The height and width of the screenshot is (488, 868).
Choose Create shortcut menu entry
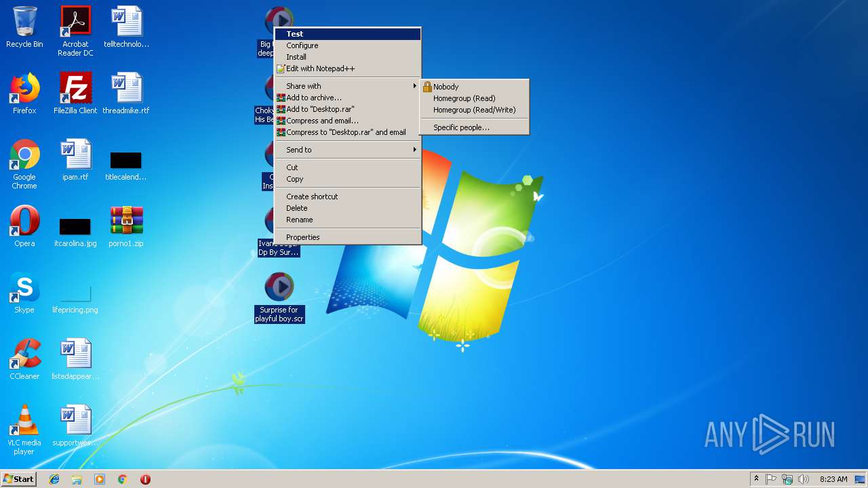click(348, 197)
